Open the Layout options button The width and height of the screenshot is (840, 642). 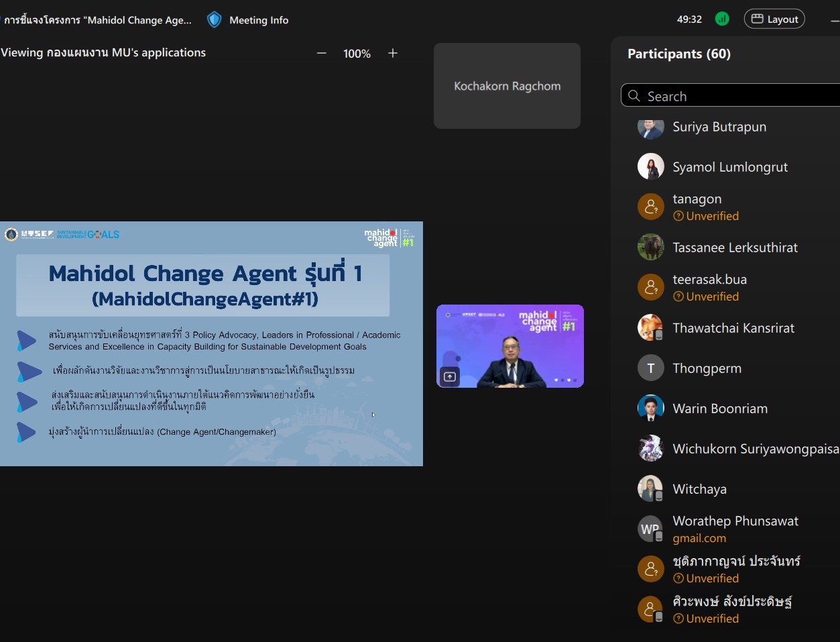[774, 19]
